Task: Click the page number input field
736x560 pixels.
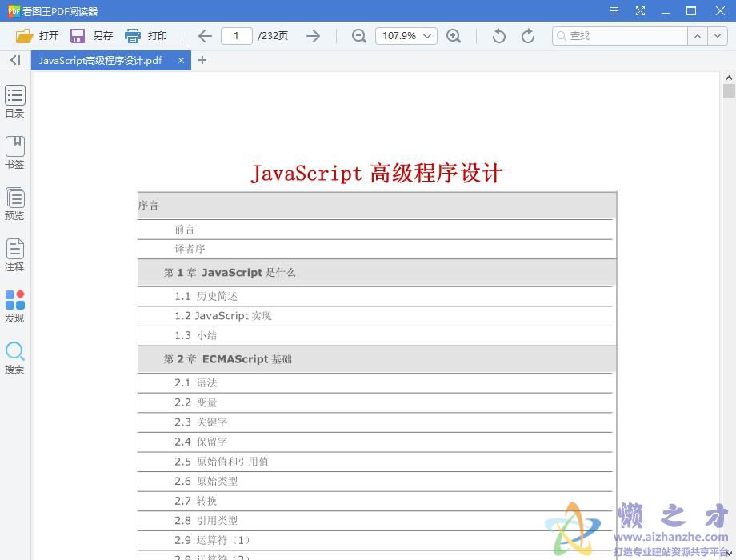Action: 236,35
